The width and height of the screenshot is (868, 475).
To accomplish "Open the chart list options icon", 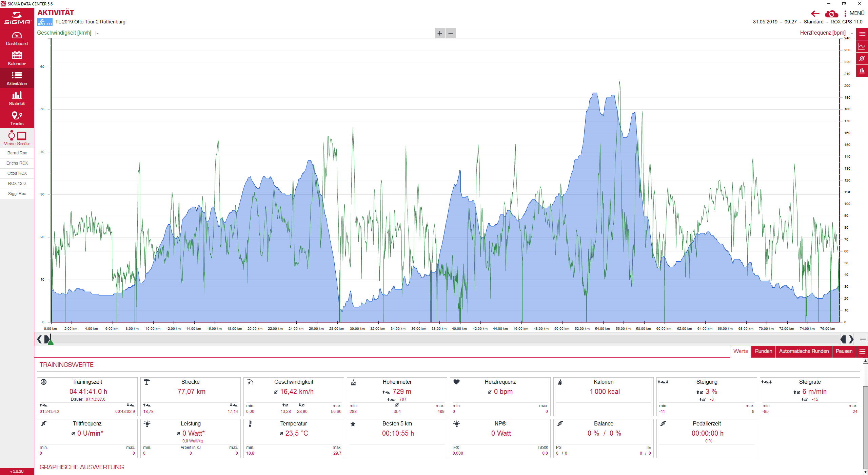I will click(862, 34).
